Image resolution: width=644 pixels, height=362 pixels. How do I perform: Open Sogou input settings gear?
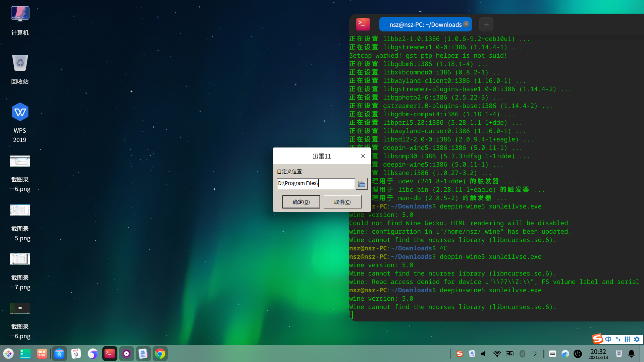pos(637,339)
